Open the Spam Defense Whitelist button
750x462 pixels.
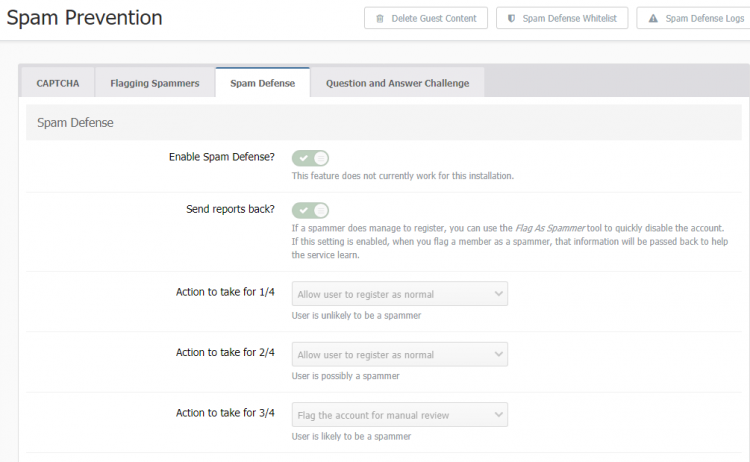[562, 18]
